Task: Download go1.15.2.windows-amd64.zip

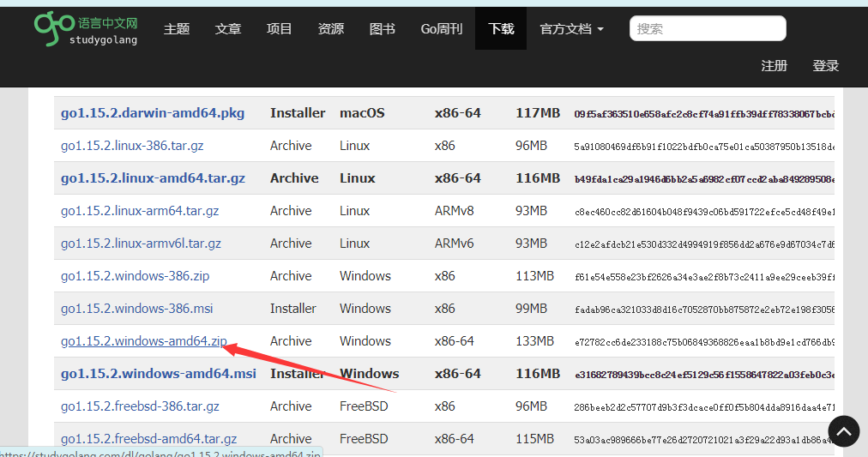Action: click(x=144, y=341)
